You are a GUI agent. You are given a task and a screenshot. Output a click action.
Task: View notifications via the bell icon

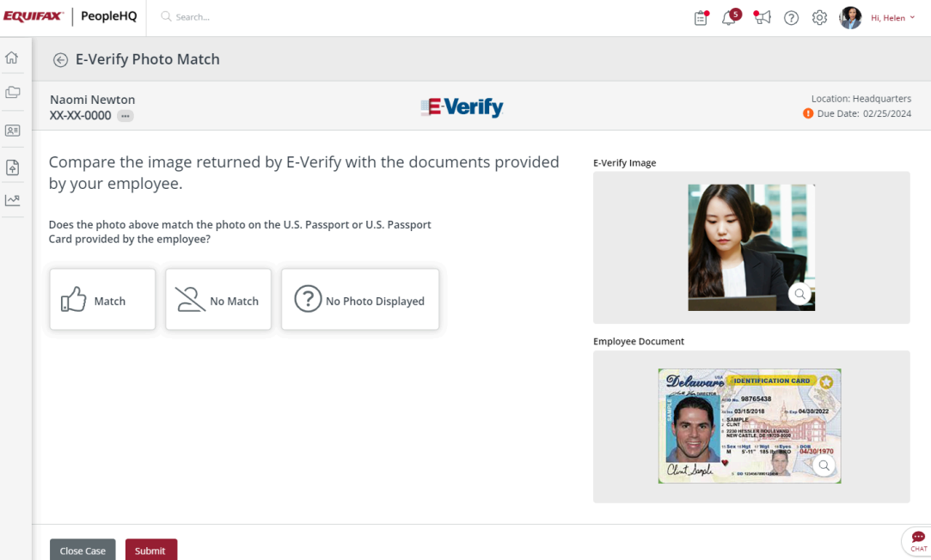729,19
